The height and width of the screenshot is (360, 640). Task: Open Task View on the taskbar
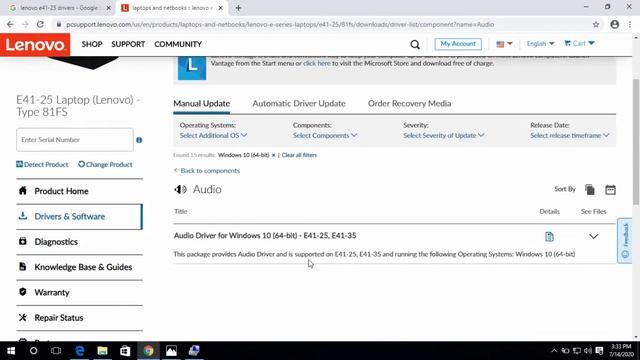click(x=56, y=351)
